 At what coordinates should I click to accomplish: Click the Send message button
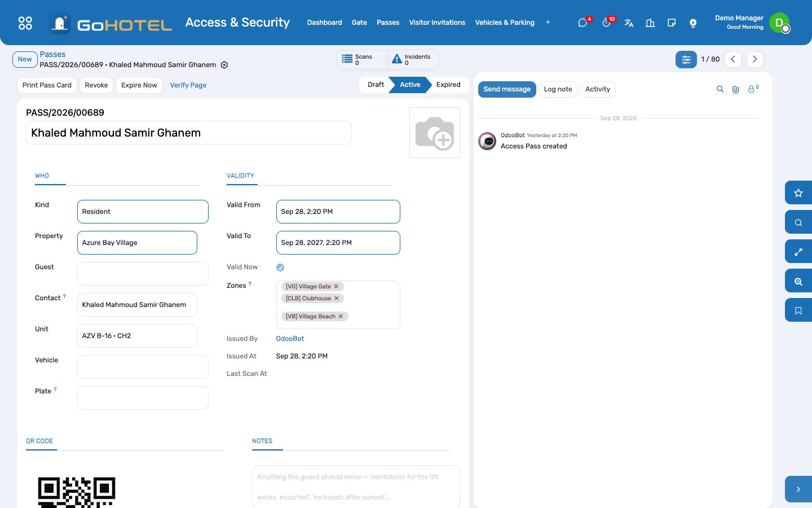click(507, 89)
